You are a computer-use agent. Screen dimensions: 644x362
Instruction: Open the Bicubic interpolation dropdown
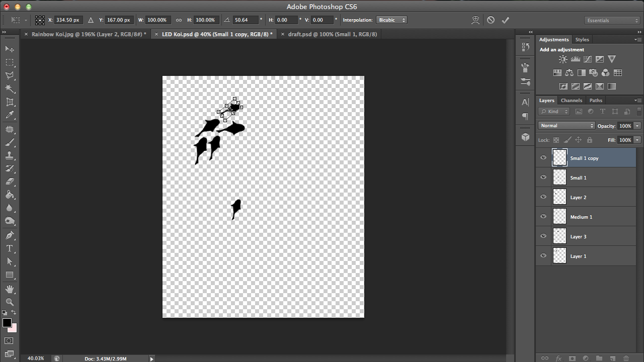(391, 20)
